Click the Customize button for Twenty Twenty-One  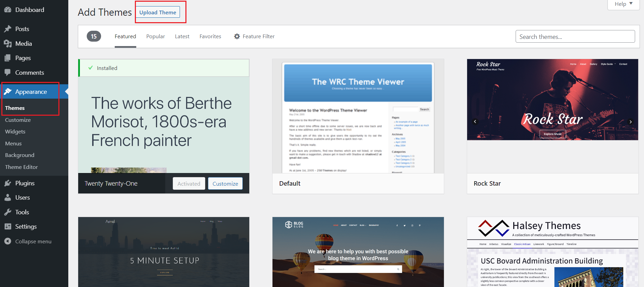pos(225,184)
